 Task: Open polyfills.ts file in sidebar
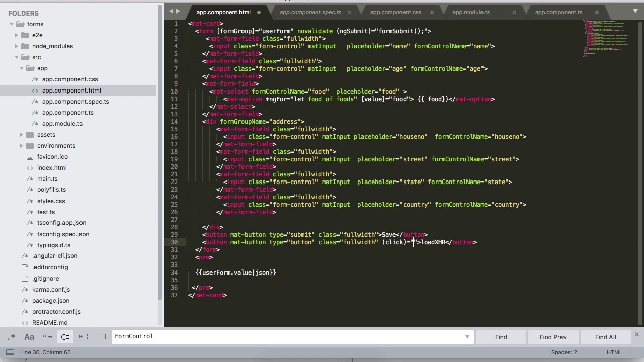51,190
